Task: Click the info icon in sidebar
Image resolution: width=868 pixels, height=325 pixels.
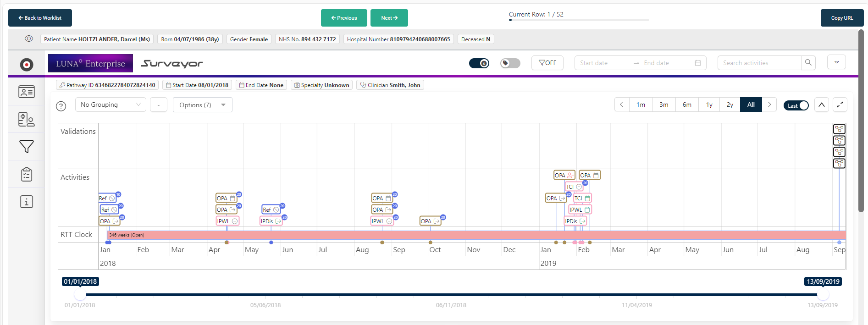Action: pyautogui.click(x=27, y=202)
